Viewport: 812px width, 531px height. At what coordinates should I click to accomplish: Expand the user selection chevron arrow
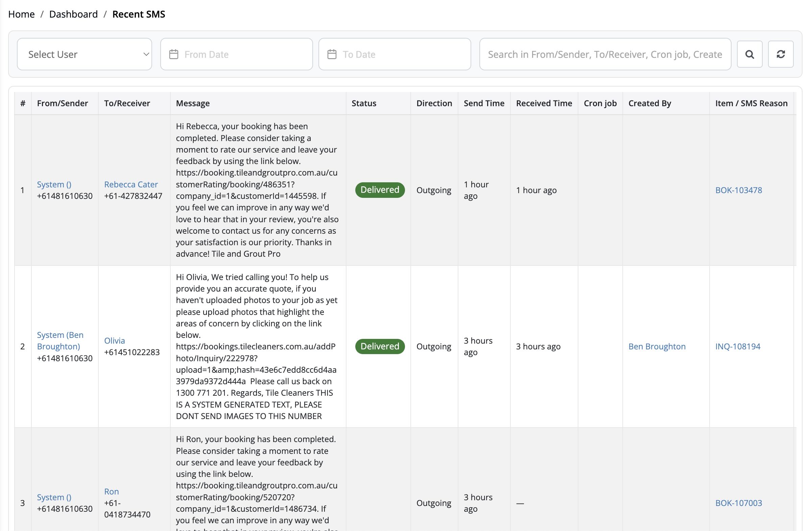click(145, 54)
